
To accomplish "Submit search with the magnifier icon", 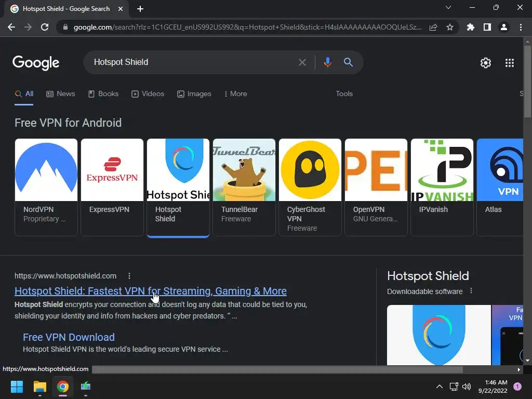I will [x=348, y=62].
